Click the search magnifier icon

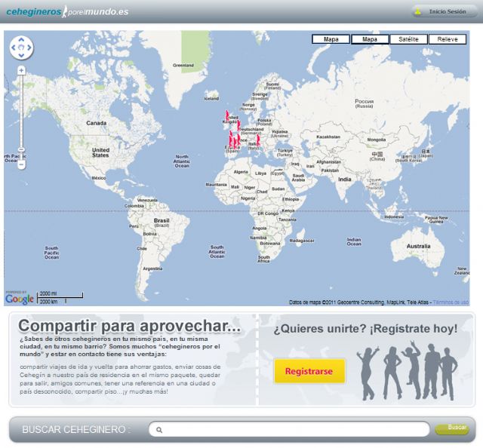click(159, 430)
